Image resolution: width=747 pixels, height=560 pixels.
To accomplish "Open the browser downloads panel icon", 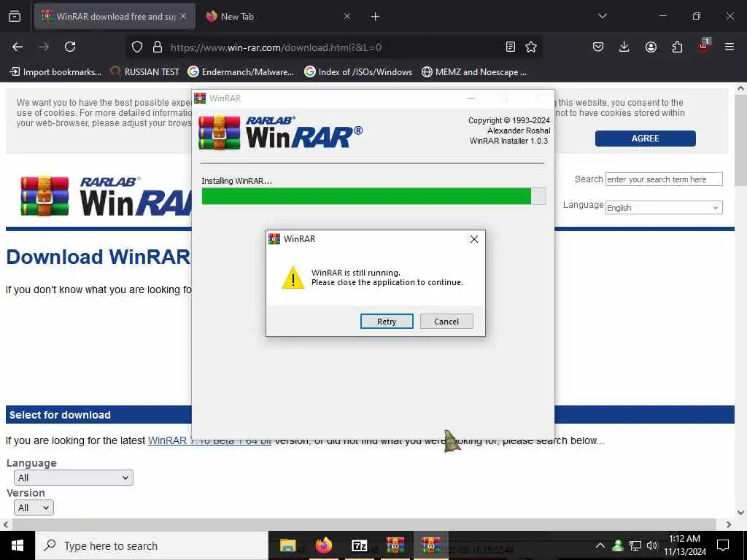I will [x=624, y=47].
